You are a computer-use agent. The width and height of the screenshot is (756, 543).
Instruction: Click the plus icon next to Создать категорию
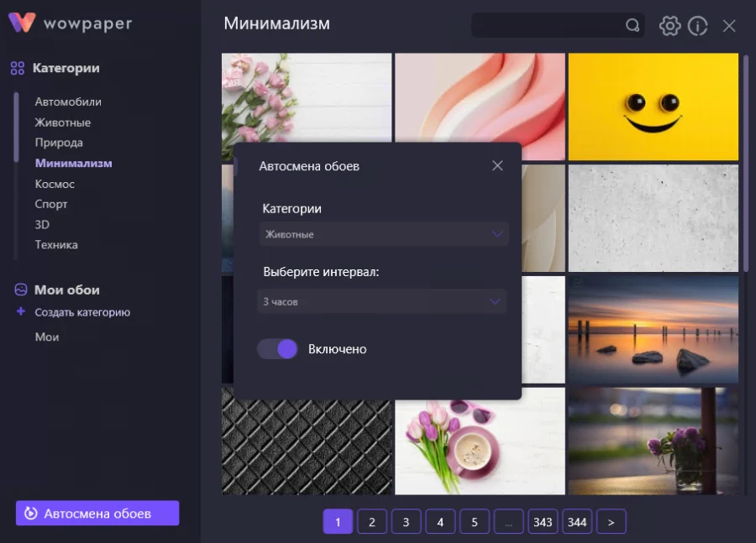(x=21, y=312)
